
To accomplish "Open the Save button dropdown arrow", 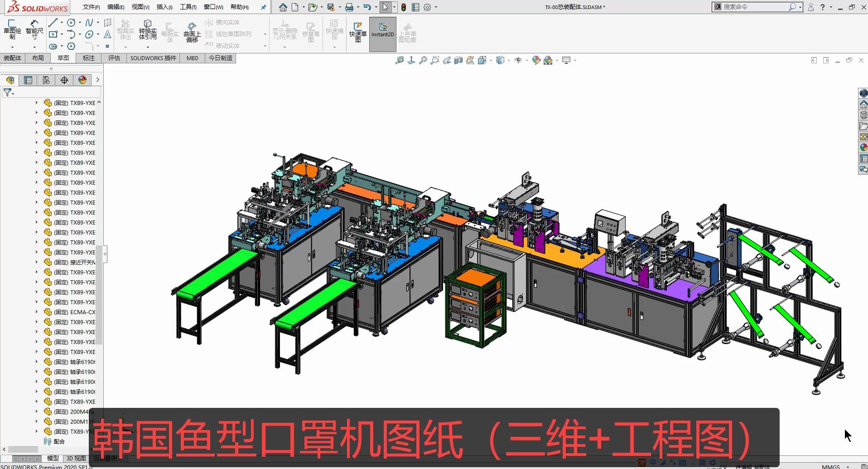I will pyautogui.click(x=340, y=7).
